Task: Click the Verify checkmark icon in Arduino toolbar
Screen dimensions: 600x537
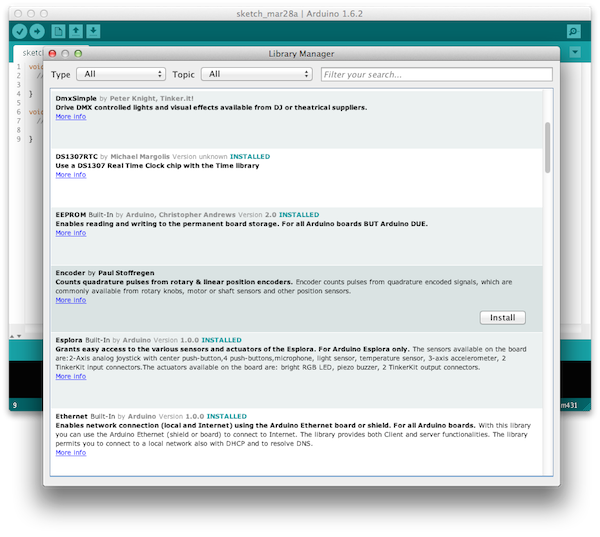Action: point(20,31)
